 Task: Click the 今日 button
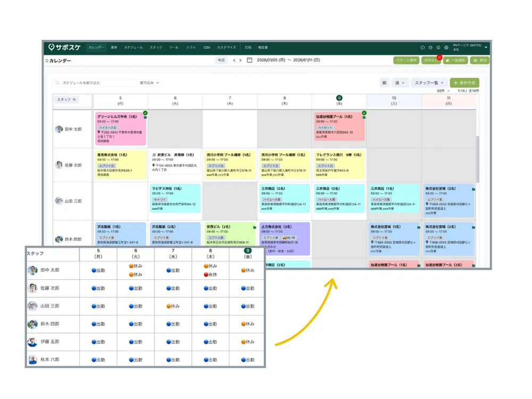point(221,60)
